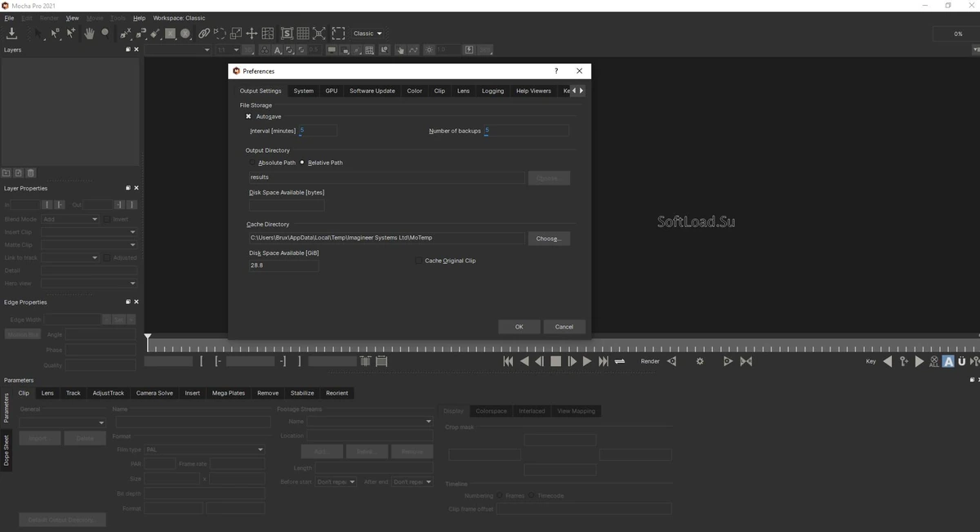This screenshot has height=532, width=980.
Task: Enable Cache Original Clip checkbox
Action: point(419,261)
